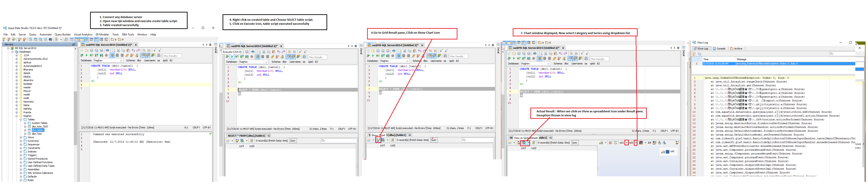
Task: Click the search field in View Log
Action: coord(842,54)
